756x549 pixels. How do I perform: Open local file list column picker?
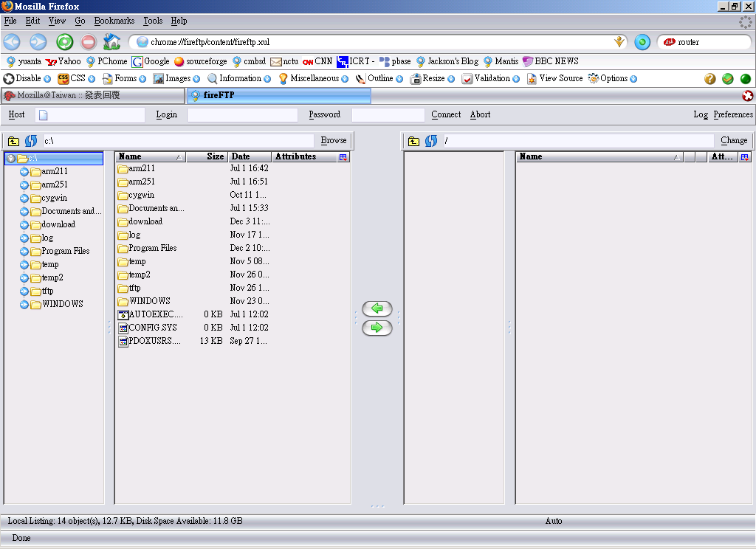[x=343, y=157]
